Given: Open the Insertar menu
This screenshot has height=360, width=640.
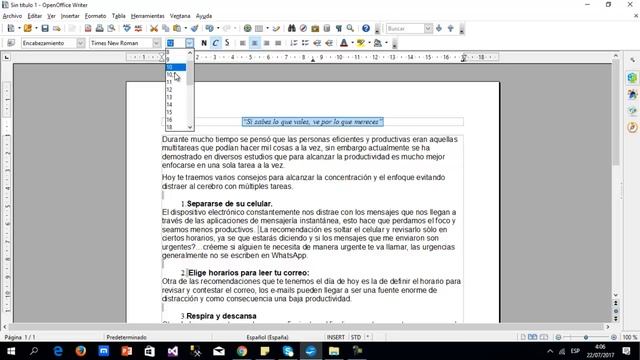Looking at the screenshot, I should coord(70,16).
